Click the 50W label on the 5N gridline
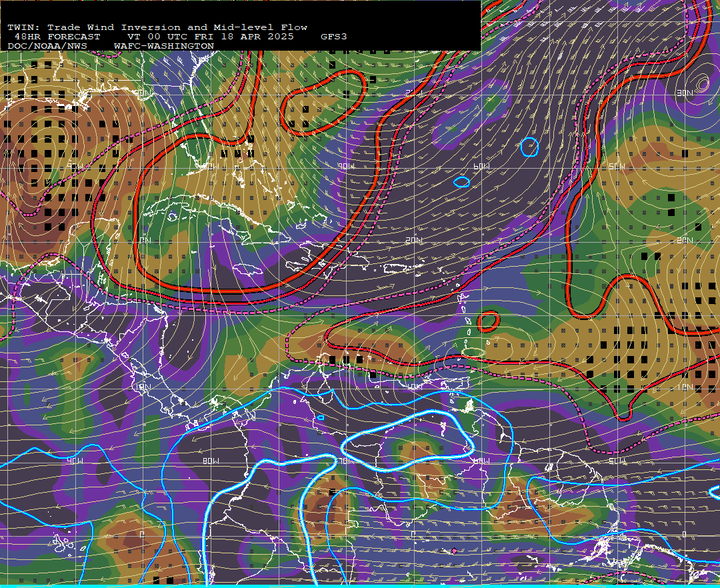Screen dimensions: 720x588 coord(617,461)
